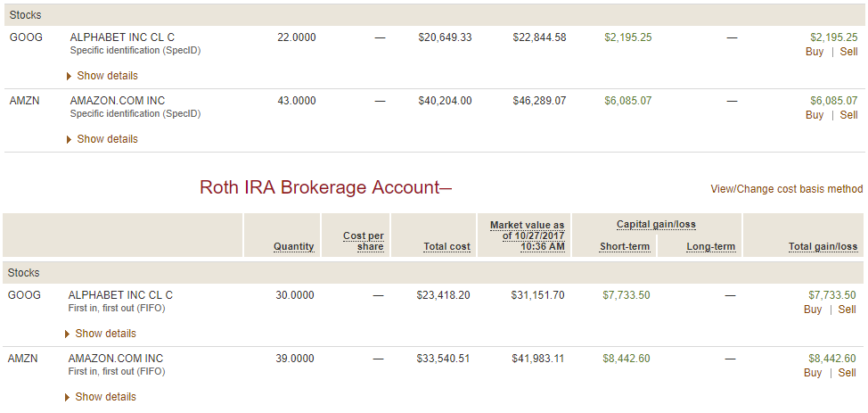Click Buy for Roth IRA AMZN $8,442.60 gain
This screenshot has height=413, width=868.
(x=813, y=373)
